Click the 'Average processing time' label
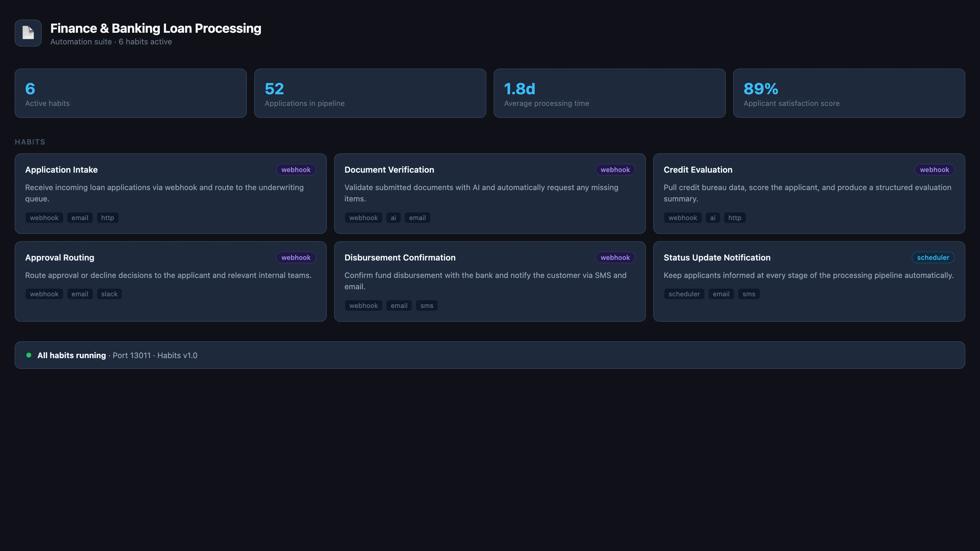The height and width of the screenshot is (551, 980). click(x=546, y=103)
